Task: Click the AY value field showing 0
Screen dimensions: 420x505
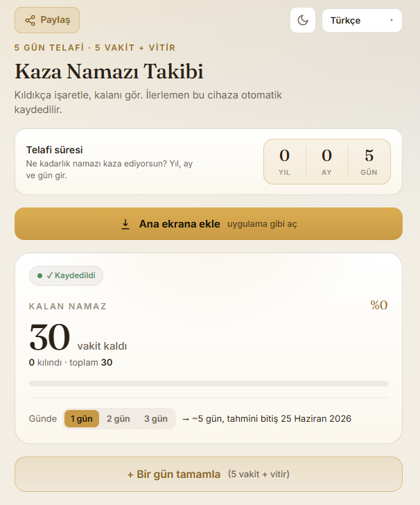Action: pos(326,155)
